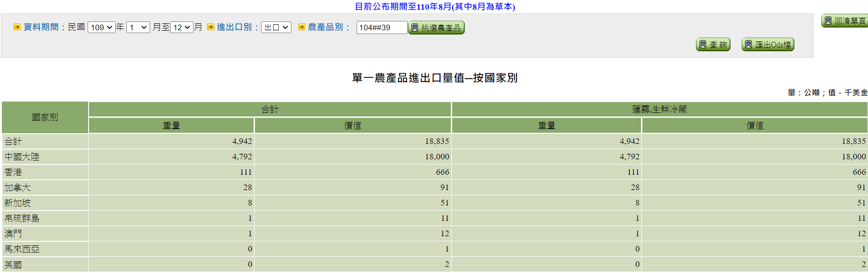Screen dimensions: 868x273
Task: Click the computer icon on 查詢 button
Action: pyautogui.click(x=703, y=45)
